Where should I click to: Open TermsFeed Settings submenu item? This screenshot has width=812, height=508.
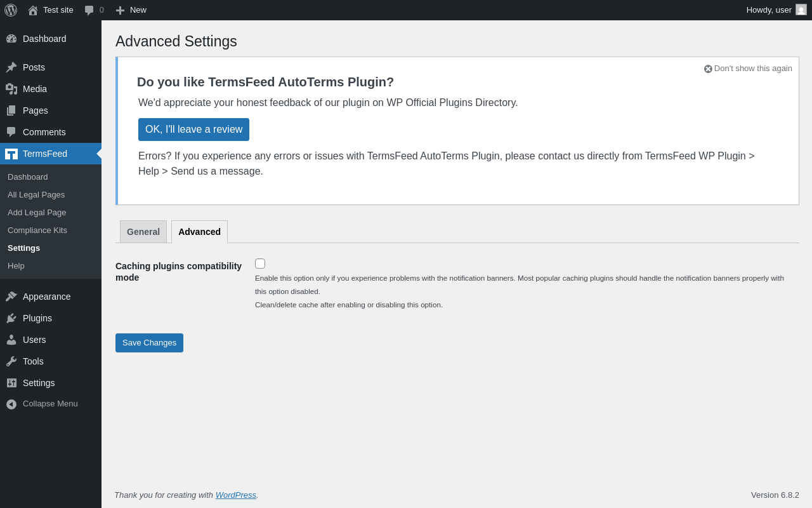pyautogui.click(x=24, y=248)
